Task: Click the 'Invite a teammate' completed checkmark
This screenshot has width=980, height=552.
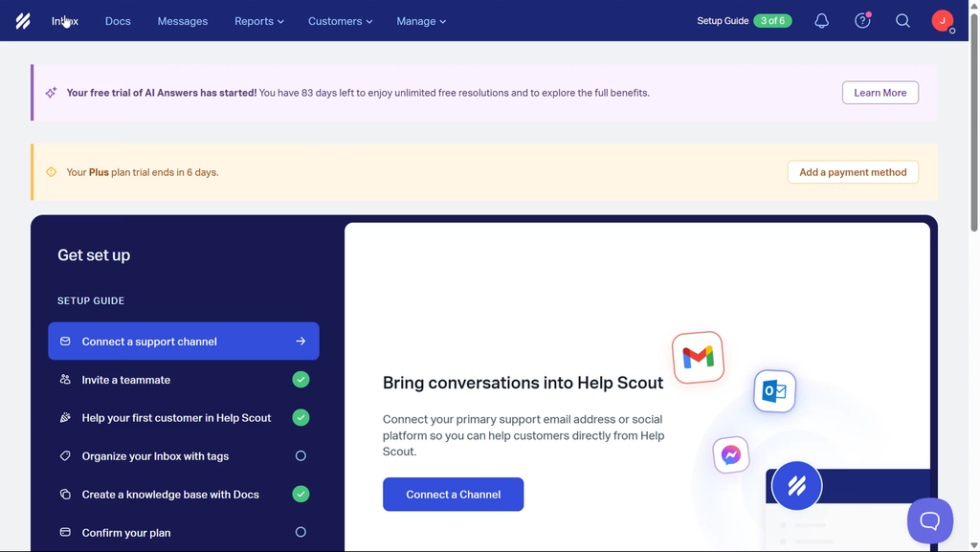Action: click(x=301, y=380)
